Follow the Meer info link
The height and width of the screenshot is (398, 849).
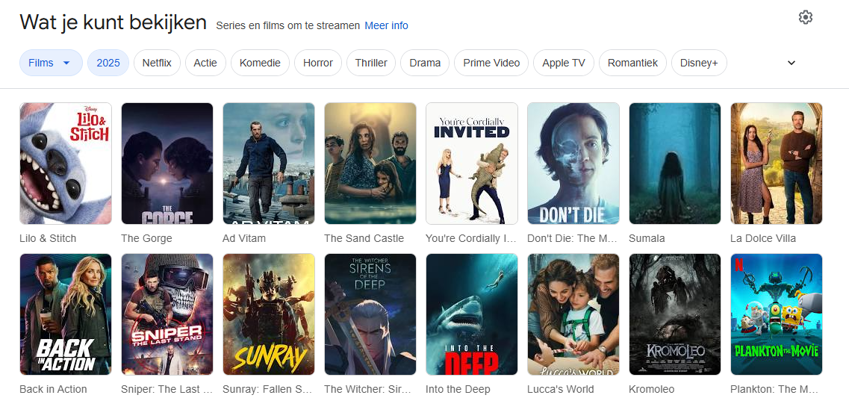(386, 25)
